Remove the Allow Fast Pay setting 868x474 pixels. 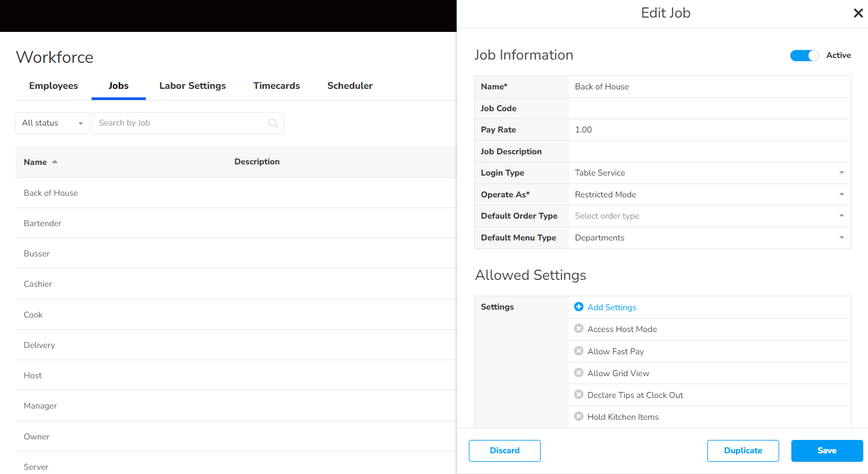pos(578,351)
